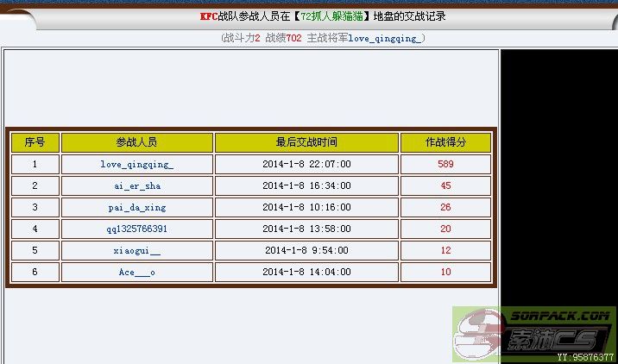
Task: Select the Ace___o player link
Action: tap(136, 272)
